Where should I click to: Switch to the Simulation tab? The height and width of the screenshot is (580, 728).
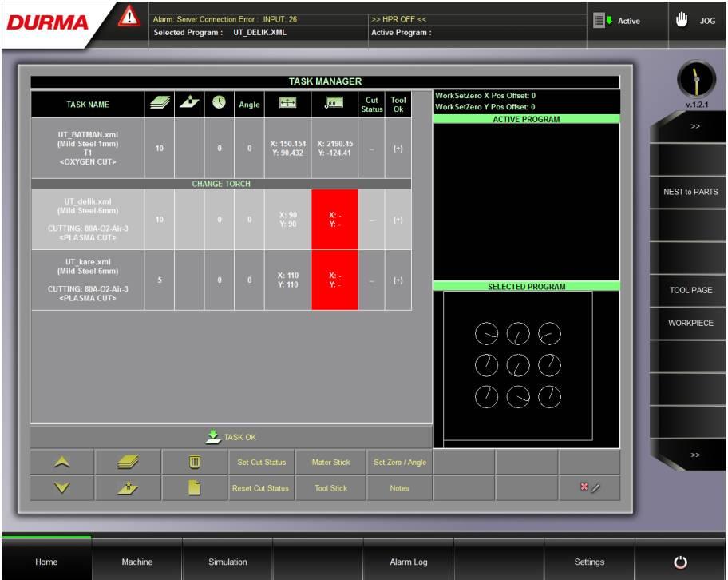pyautogui.click(x=227, y=562)
